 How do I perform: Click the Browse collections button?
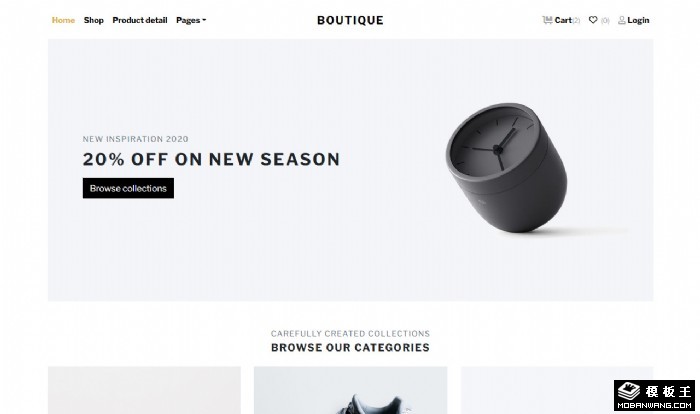pos(128,188)
